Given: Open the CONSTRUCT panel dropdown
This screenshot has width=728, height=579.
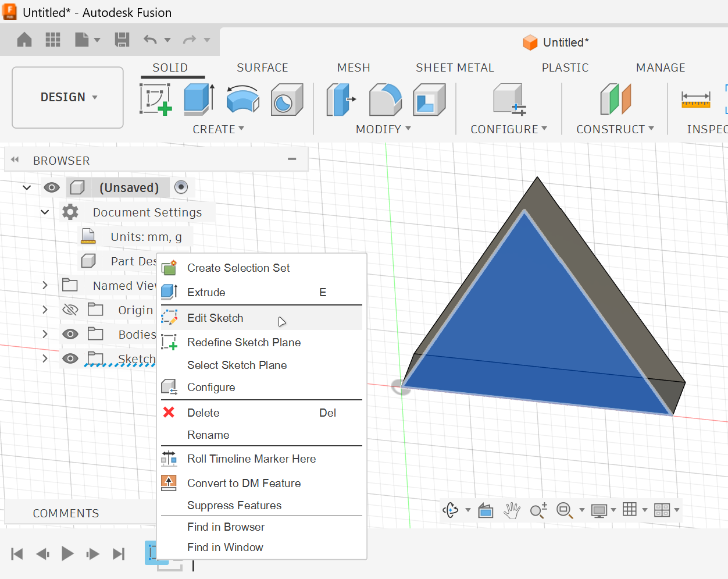Looking at the screenshot, I should coord(615,129).
